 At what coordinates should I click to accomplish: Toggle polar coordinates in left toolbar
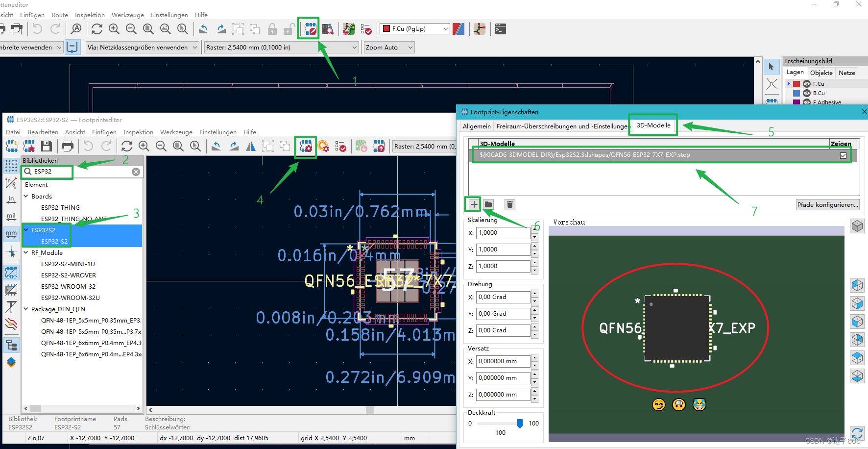[x=11, y=183]
